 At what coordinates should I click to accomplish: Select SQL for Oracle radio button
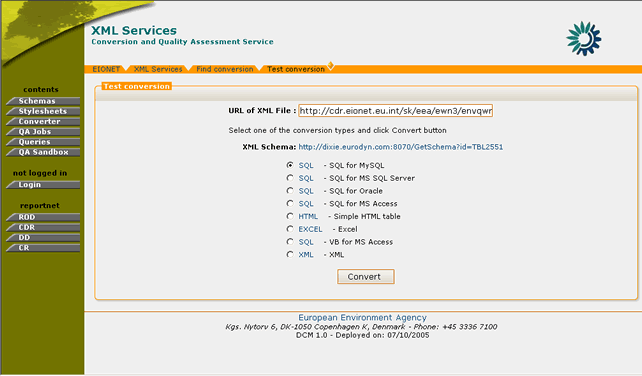tap(290, 190)
